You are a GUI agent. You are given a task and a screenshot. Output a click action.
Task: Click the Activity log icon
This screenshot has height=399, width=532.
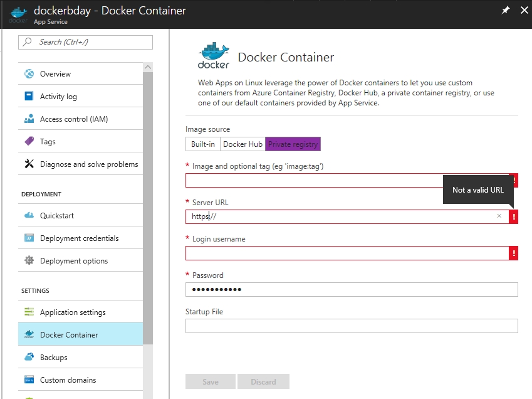[x=29, y=96]
